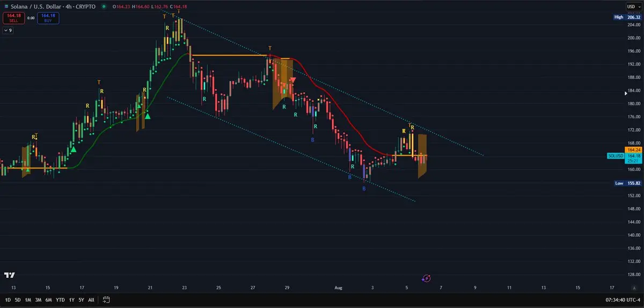Click the SOLUSD price line label
Image resolution: width=644 pixels, height=308 pixels.
[615, 156]
